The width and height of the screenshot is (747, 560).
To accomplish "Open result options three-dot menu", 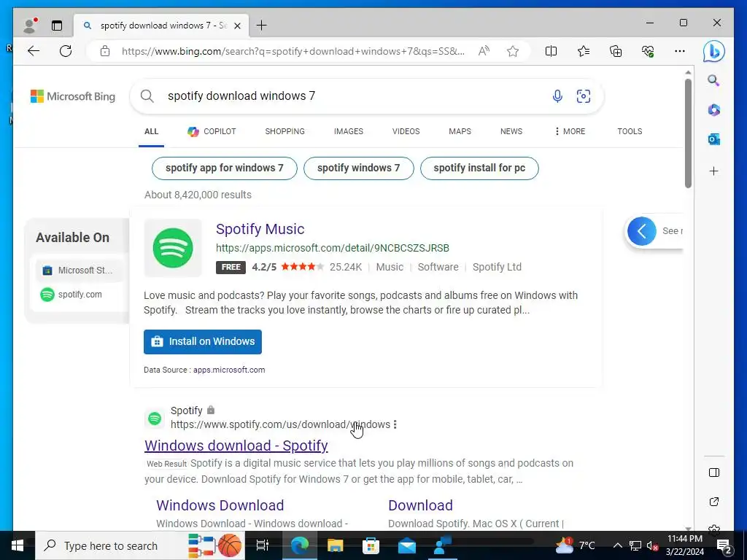I will (x=395, y=424).
